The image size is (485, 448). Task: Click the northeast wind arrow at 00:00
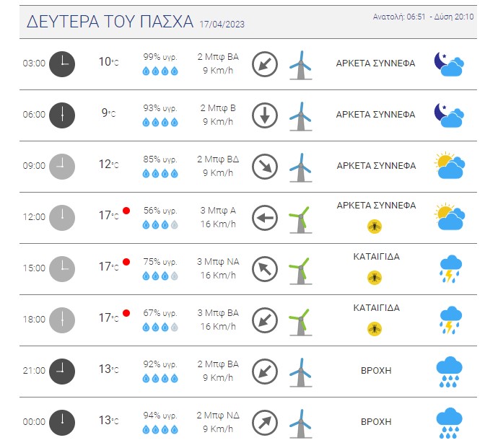[265, 423]
